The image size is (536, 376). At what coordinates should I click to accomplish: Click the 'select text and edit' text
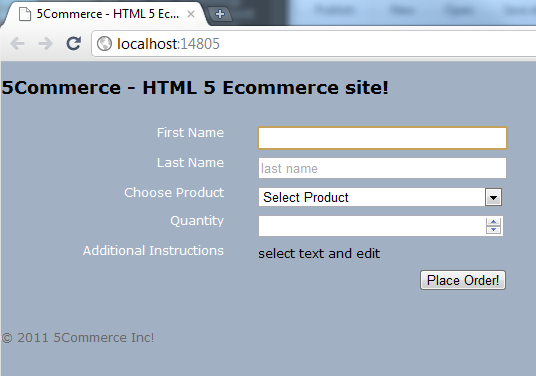click(x=319, y=254)
